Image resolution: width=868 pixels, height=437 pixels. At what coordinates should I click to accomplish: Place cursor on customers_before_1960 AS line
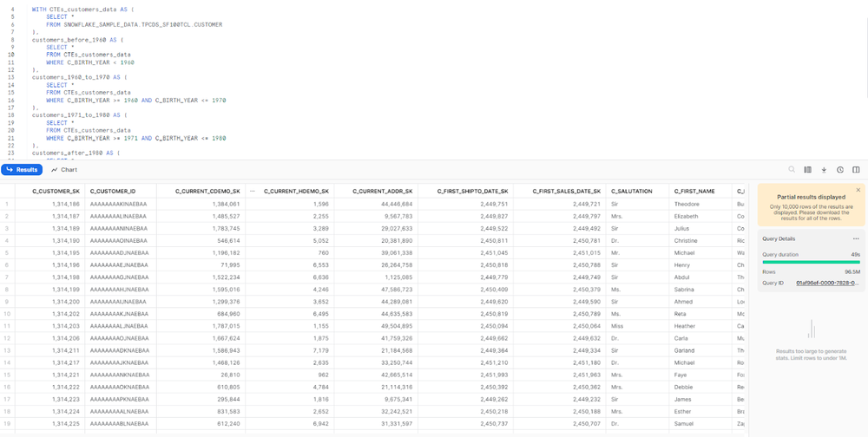[x=79, y=40]
